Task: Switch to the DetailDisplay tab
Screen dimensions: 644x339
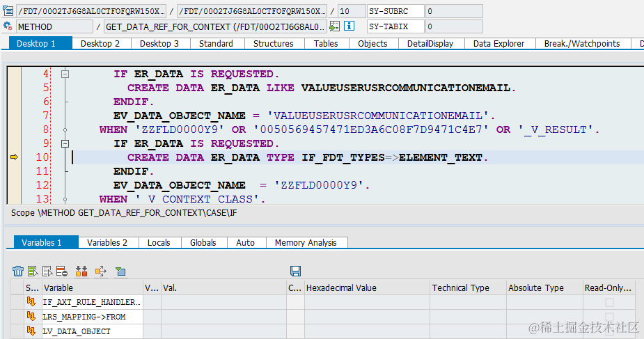Action: coord(431,43)
